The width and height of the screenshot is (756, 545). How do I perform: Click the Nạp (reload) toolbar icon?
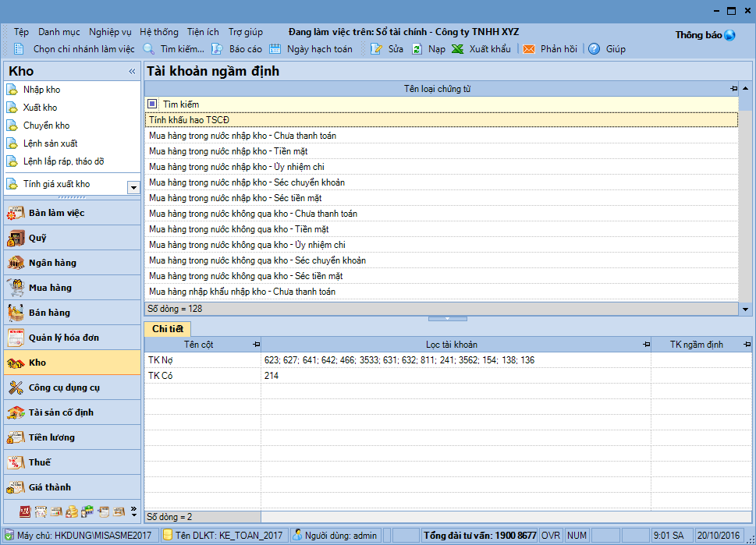click(x=417, y=49)
